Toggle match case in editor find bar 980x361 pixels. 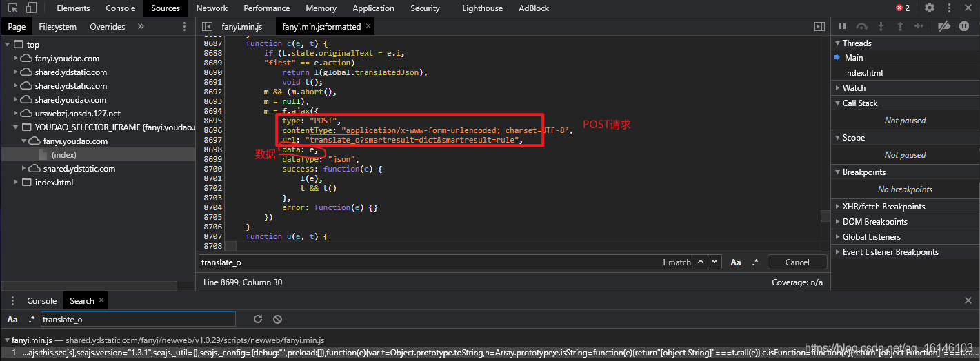pyautogui.click(x=736, y=262)
